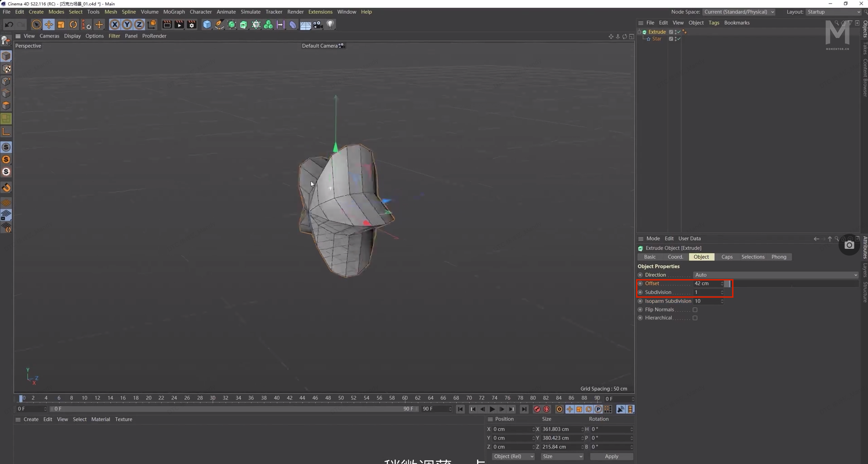Add a Light object from toolbar
868x464 pixels.
330,24
